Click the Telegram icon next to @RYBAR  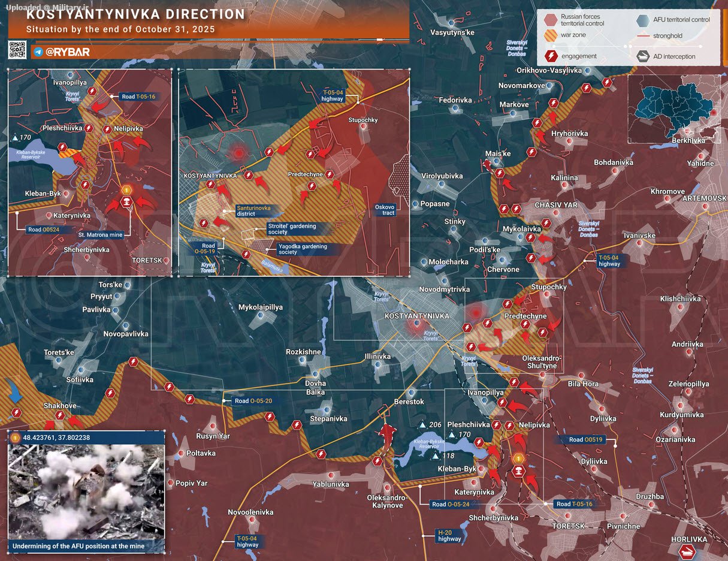[x=38, y=52]
